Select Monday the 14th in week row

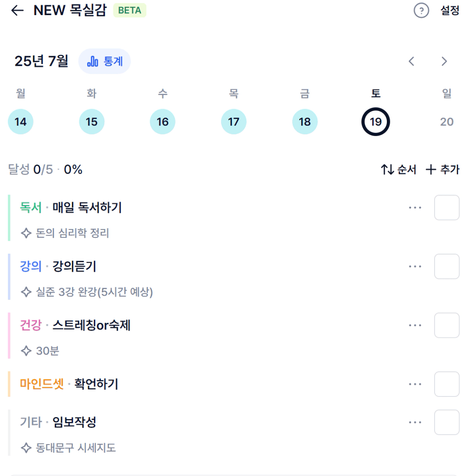pos(21,122)
